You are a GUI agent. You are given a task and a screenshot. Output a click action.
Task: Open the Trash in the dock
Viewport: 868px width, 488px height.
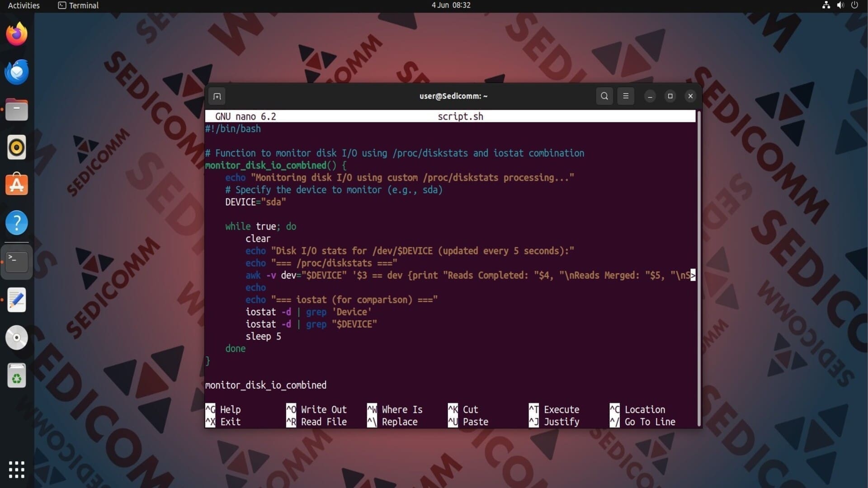pos(17,376)
